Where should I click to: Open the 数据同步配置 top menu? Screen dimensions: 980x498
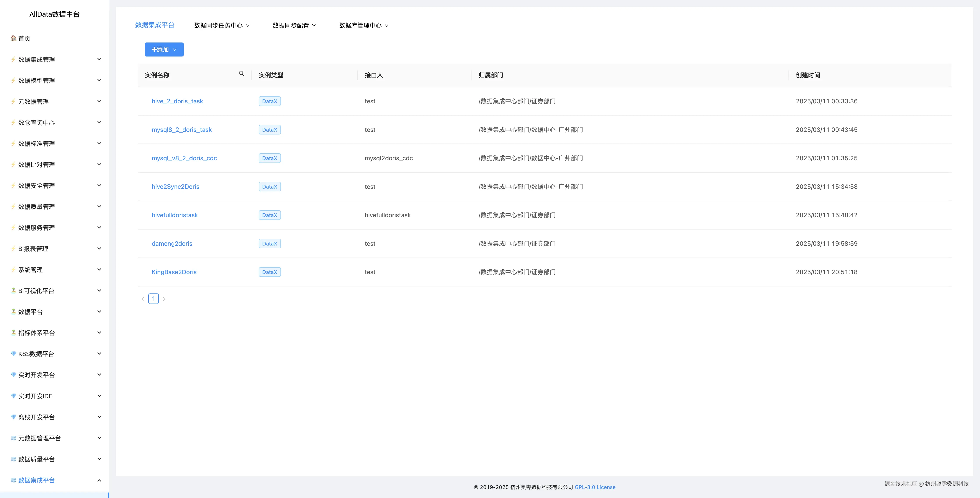point(294,25)
